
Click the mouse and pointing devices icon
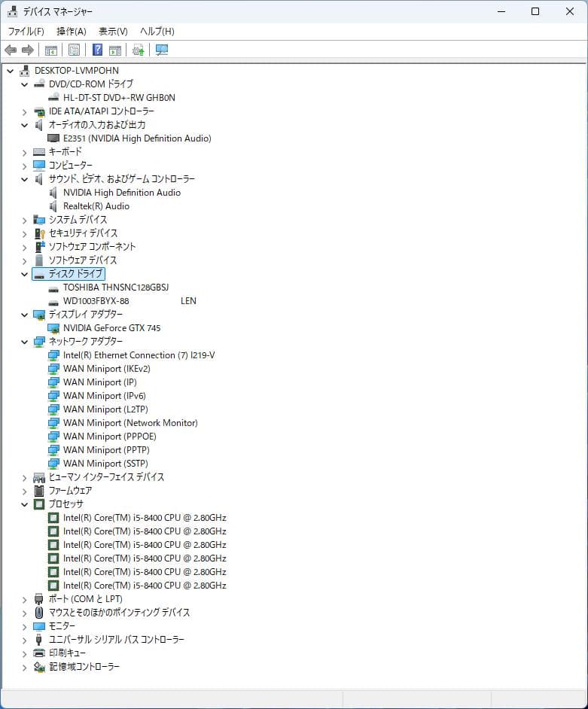pos(39,613)
